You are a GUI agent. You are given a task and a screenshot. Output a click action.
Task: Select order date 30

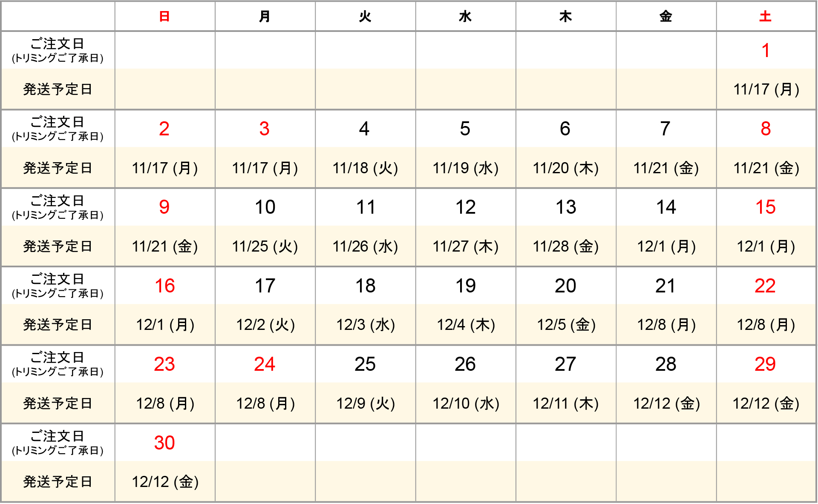click(164, 443)
